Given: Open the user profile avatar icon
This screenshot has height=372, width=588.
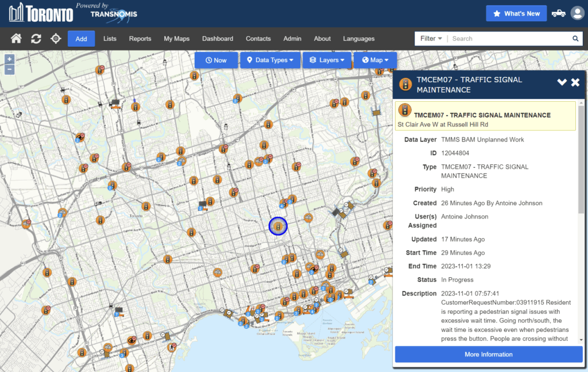Looking at the screenshot, I should click(x=577, y=13).
